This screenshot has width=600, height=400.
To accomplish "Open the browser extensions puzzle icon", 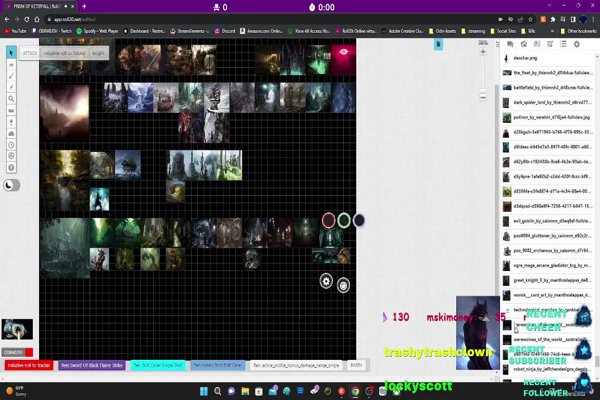I will tap(553, 19).
